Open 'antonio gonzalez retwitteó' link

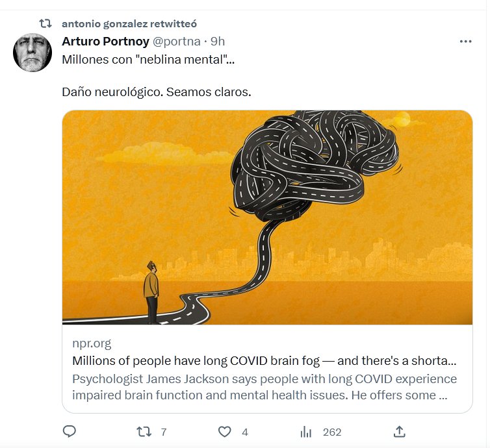[129, 23]
